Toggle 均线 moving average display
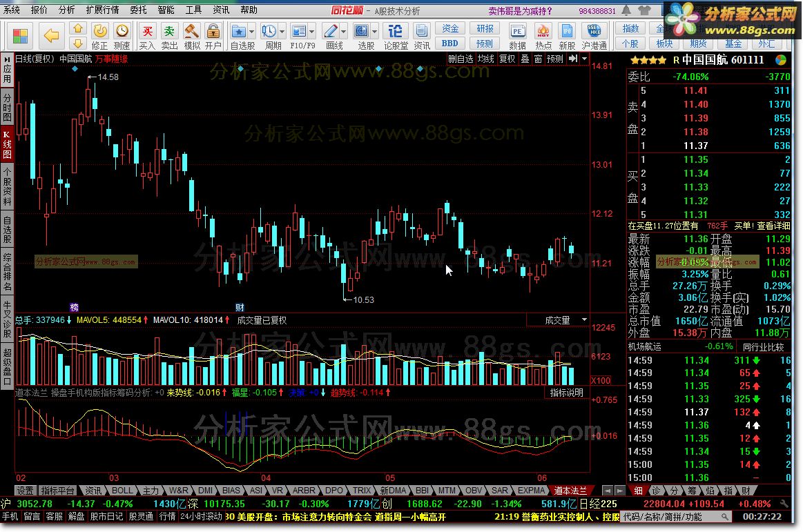Screen dimensions: 803x532 point(485,59)
